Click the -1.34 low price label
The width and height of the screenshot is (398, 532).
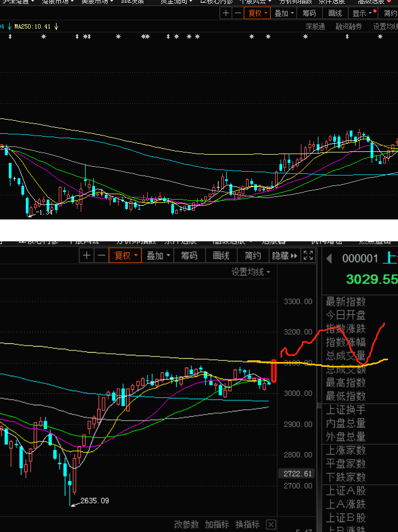point(44,212)
